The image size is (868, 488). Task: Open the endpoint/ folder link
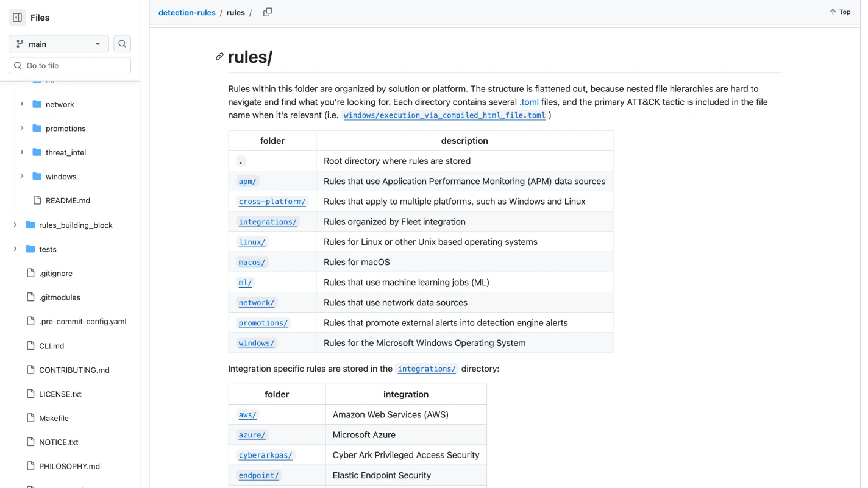(259, 476)
